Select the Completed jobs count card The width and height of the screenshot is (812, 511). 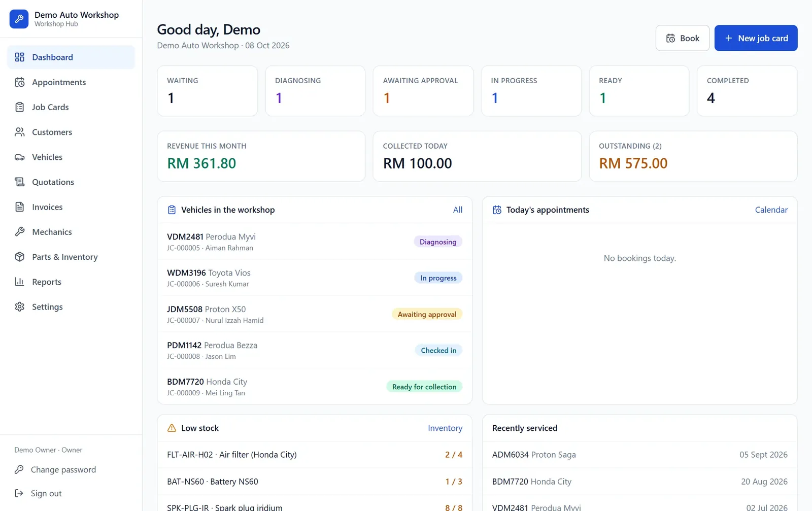[x=747, y=91]
